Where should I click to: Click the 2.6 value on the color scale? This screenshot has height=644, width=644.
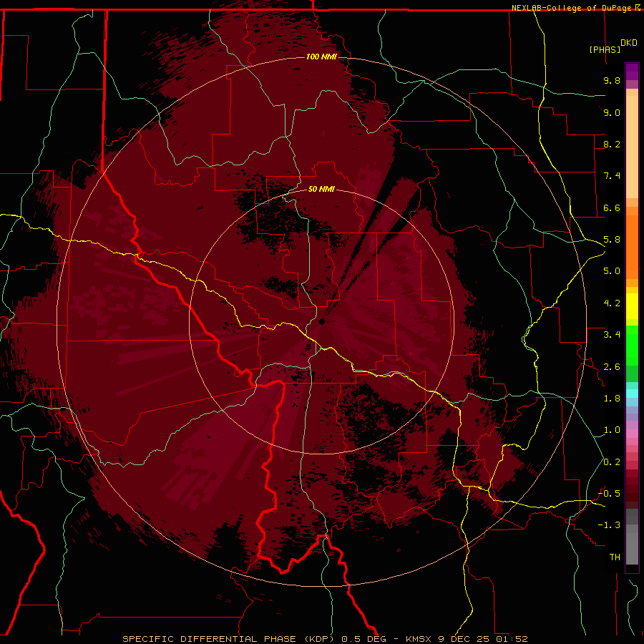[612, 367]
